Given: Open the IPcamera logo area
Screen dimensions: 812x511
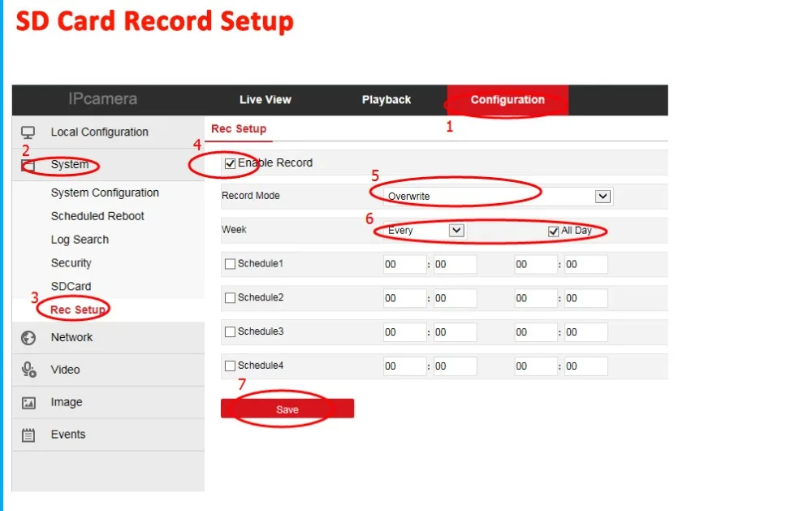Looking at the screenshot, I should (x=104, y=99).
